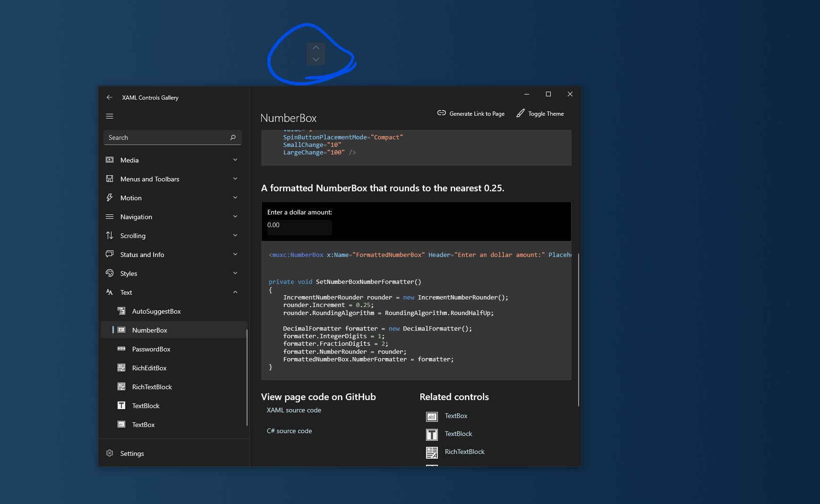Click the Media category camera icon
Screen dimensions: 820x504
(110, 160)
